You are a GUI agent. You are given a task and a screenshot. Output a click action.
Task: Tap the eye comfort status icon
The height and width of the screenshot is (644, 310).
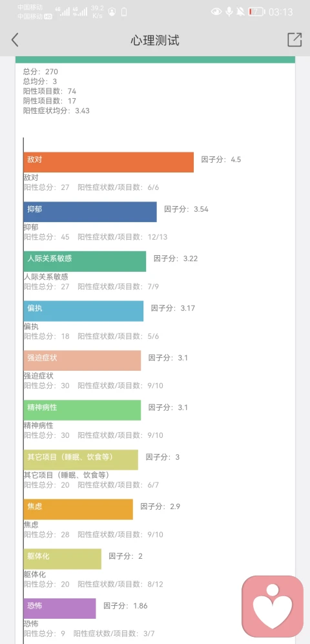(216, 12)
